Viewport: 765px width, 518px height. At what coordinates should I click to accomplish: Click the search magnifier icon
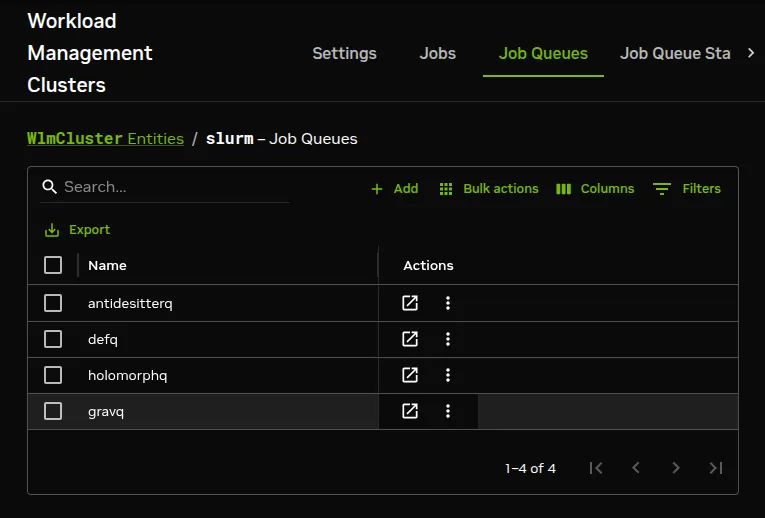point(49,186)
